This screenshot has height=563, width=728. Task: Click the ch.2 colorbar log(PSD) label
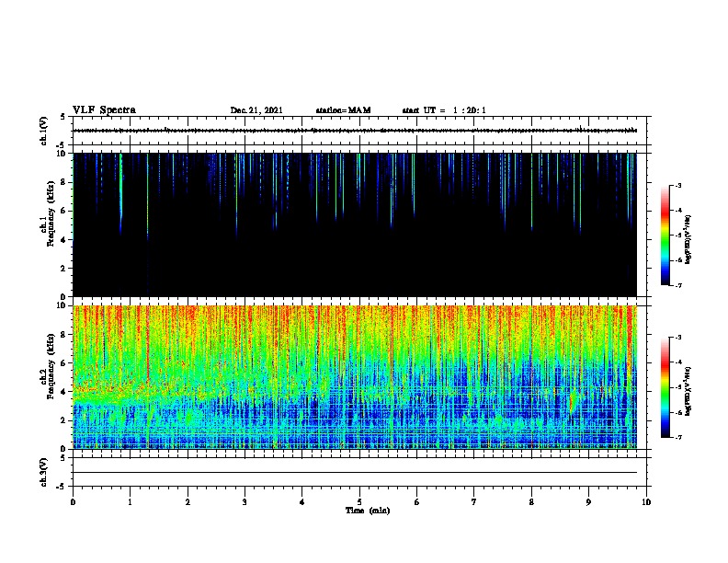(x=688, y=391)
